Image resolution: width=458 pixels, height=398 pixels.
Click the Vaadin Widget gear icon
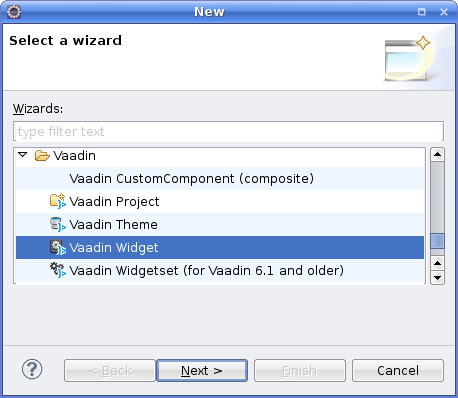point(58,247)
